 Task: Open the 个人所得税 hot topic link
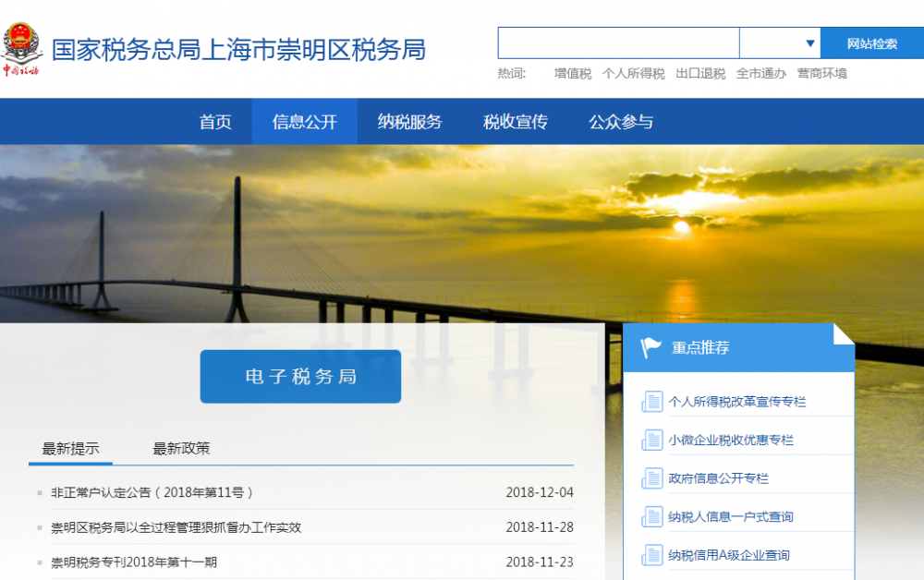tap(635, 72)
